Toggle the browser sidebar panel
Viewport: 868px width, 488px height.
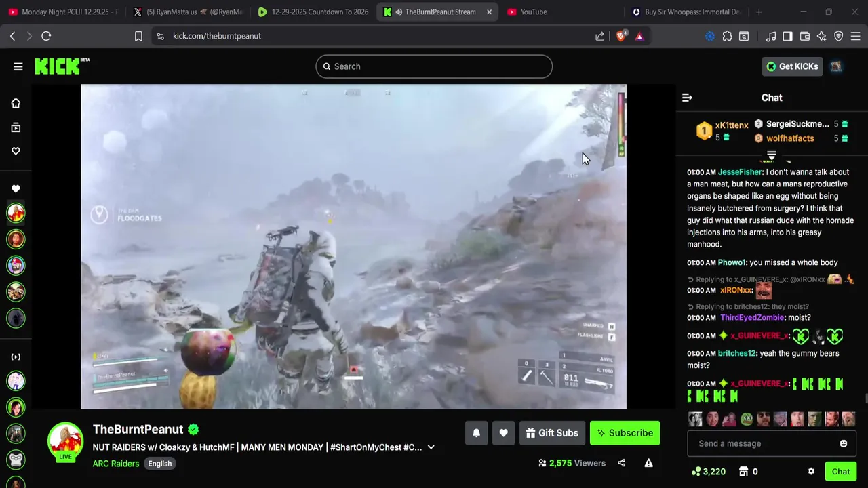click(787, 36)
